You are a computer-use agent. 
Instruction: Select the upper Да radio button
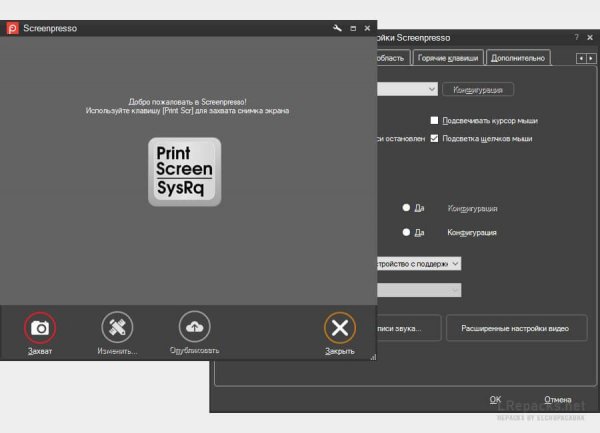pyautogui.click(x=406, y=208)
